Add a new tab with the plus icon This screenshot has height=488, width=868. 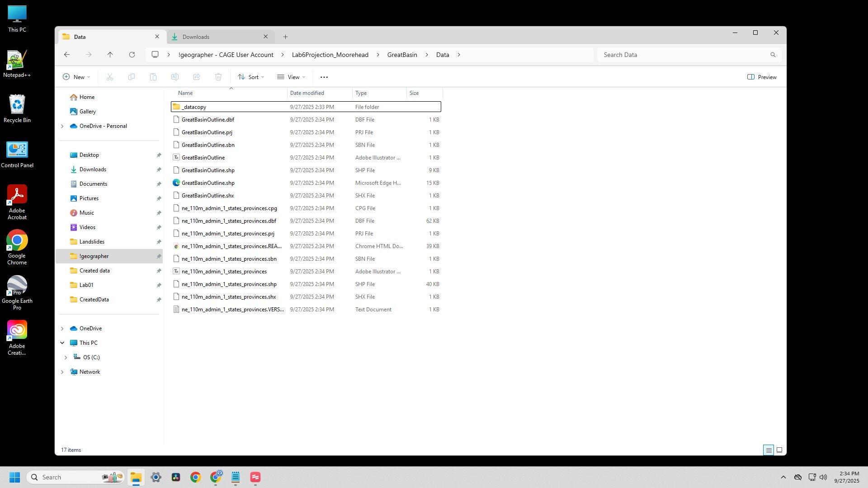285,37
